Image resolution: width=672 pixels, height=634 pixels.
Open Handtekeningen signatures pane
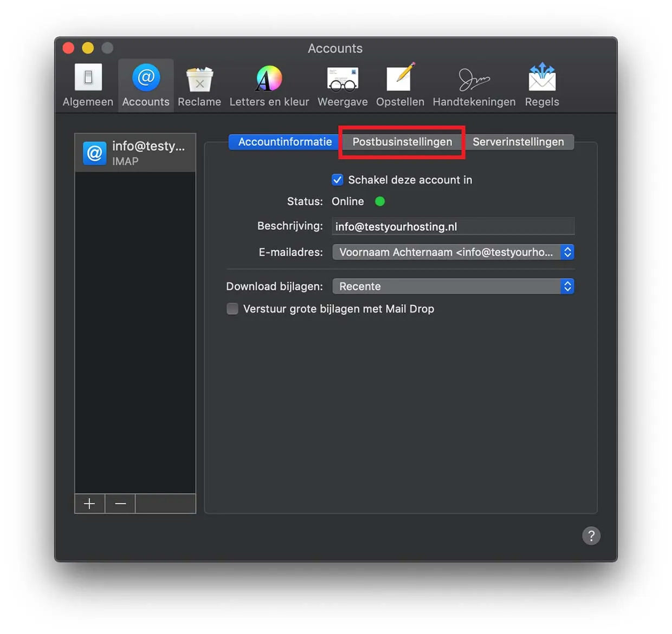click(x=474, y=85)
